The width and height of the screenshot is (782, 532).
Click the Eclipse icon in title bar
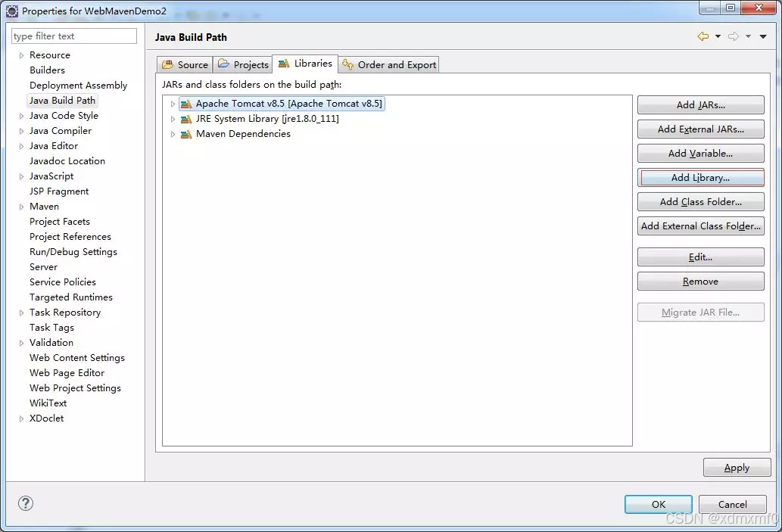click(12, 11)
